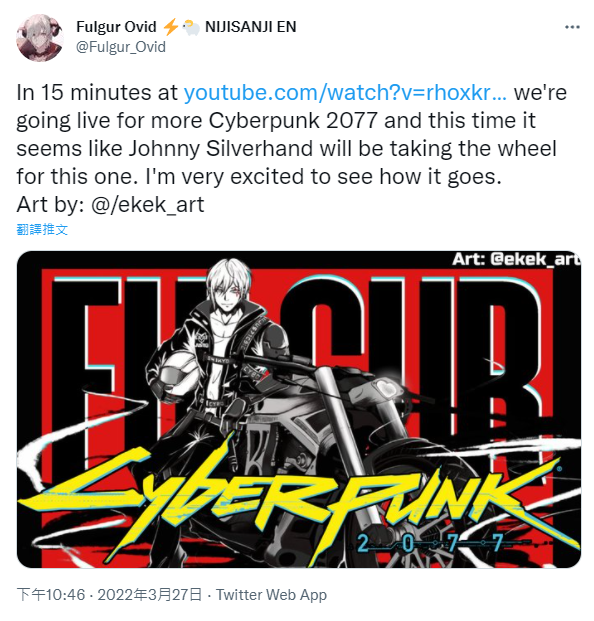Click the NIJISANJI EN text in name
Screen dimensions: 594x621
click(x=251, y=27)
